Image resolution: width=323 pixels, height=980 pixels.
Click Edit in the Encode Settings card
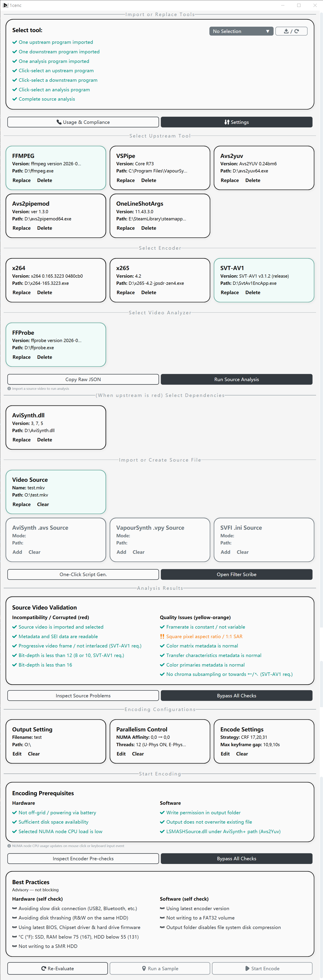[x=225, y=754]
